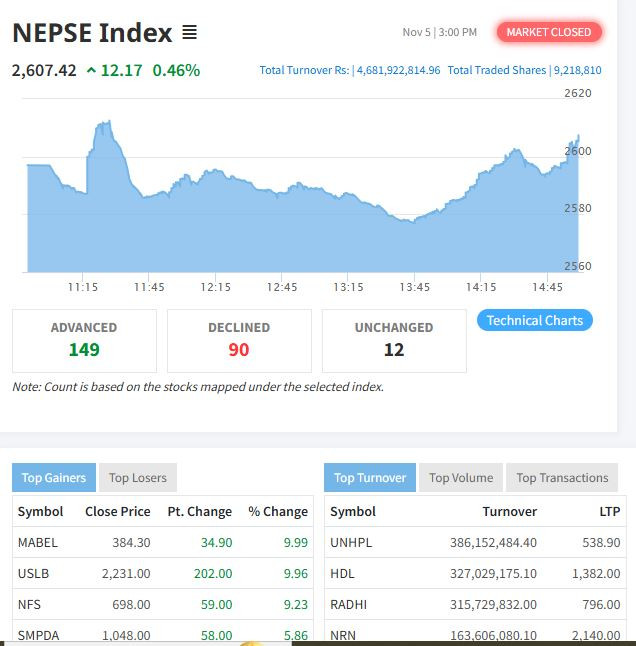Click the NFS symbol in gainers
The image size is (636, 646).
point(29,604)
